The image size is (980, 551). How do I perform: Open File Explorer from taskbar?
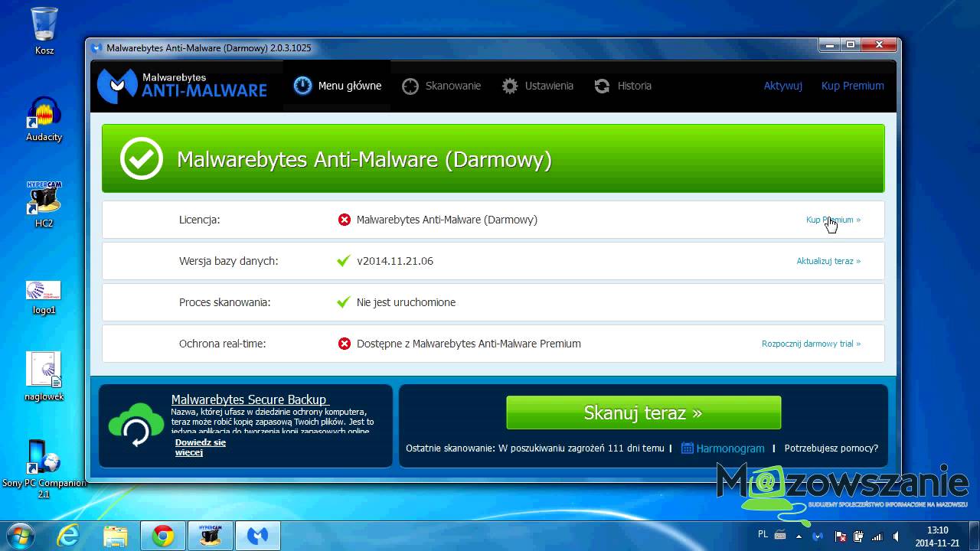tap(116, 536)
